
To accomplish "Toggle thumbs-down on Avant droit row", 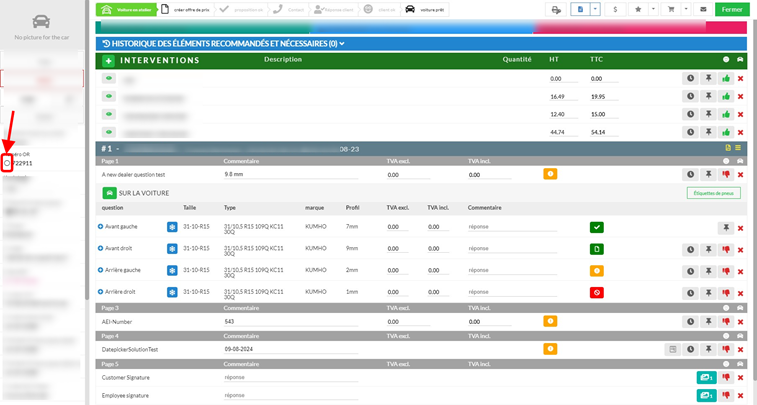I will (726, 250).
